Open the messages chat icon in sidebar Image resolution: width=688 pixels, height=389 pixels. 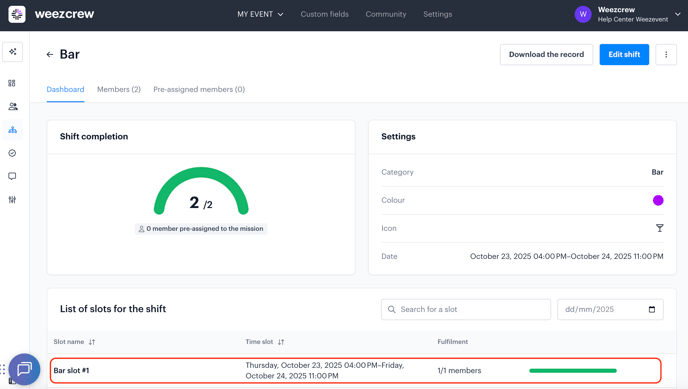(12, 176)
